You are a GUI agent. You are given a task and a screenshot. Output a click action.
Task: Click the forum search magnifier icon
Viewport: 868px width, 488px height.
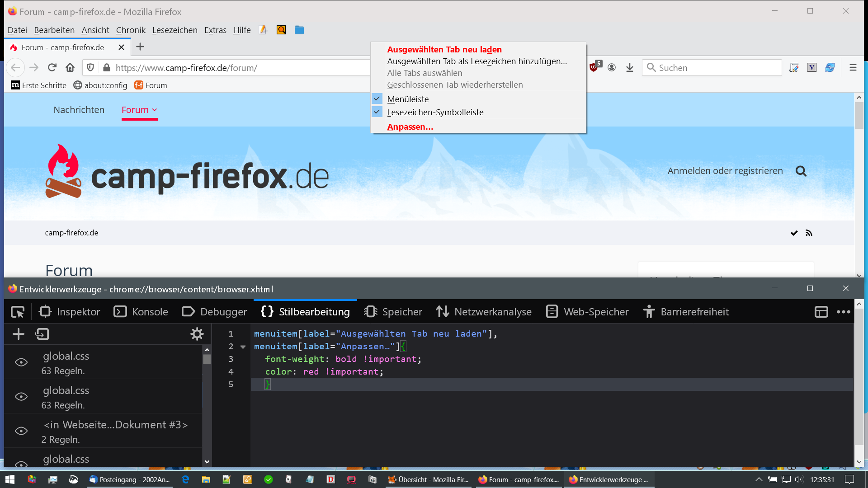click(x=801, y=171)
